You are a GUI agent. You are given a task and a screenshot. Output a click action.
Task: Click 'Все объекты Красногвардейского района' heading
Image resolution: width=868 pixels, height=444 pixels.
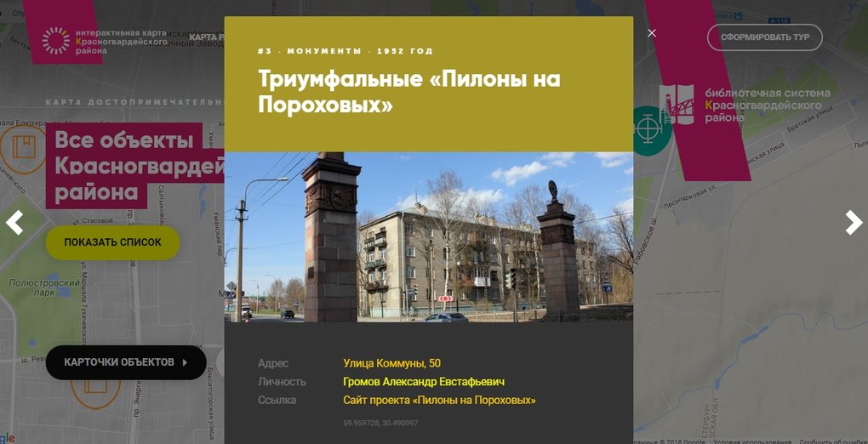135,166
